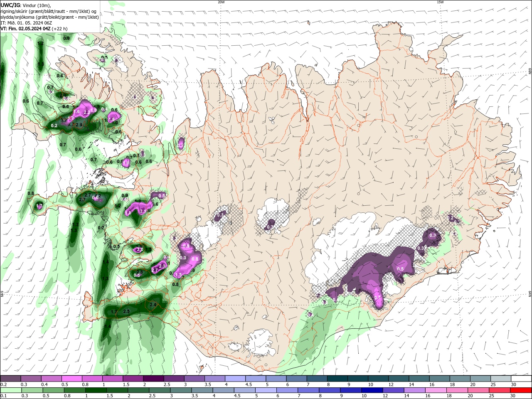Screen dimensions: 532x399
Task: Click the '0.1' scale label, lower legend row
Action: tap(3, 396)
